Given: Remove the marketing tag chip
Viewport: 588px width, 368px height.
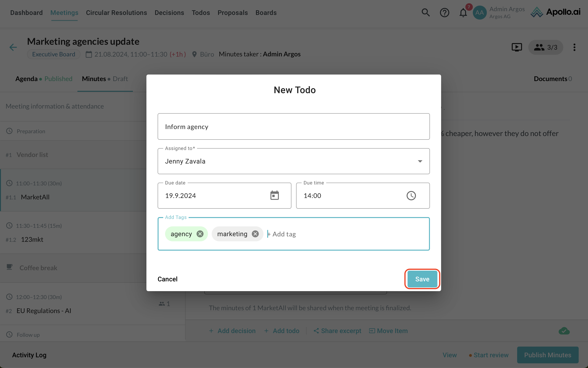Looking at the screenshot, I should tap(255, 234).
